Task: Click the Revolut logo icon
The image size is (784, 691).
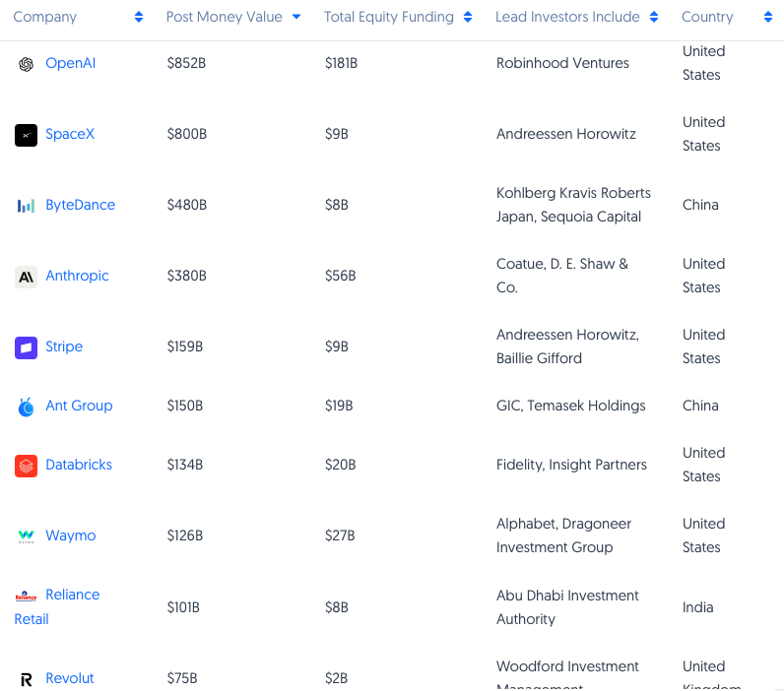Action: tap(26, 679)
